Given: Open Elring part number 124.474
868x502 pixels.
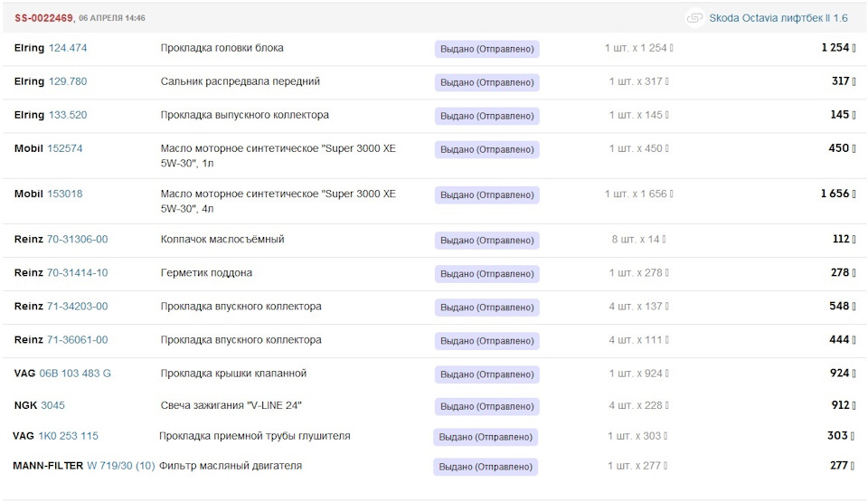Looking at the screenshot, I should click(x=68, y=48).
